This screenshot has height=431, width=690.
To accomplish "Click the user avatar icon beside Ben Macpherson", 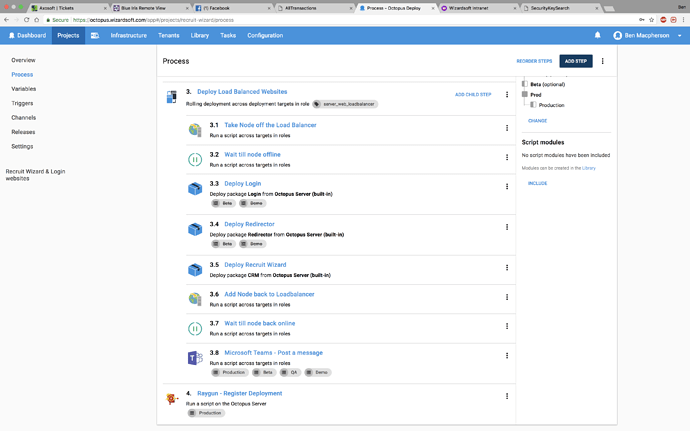I will point(617,36).
